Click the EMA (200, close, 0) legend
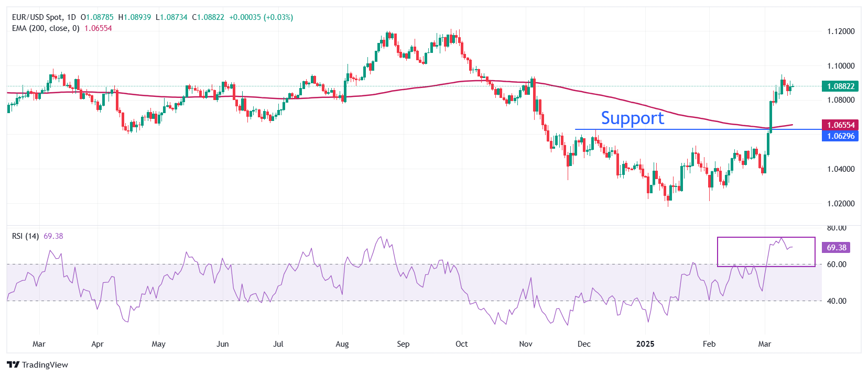Viewport: 868px width, 376px height. pyautogui.click(x=46, y=28)
